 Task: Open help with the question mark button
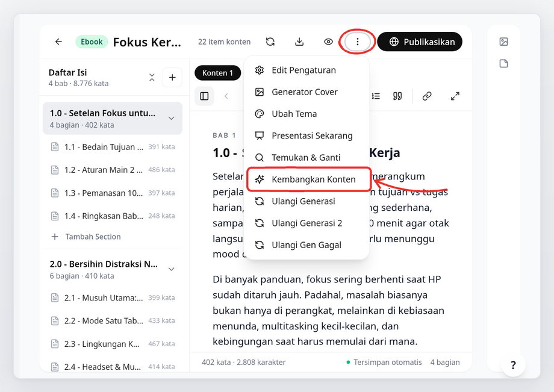513,365
